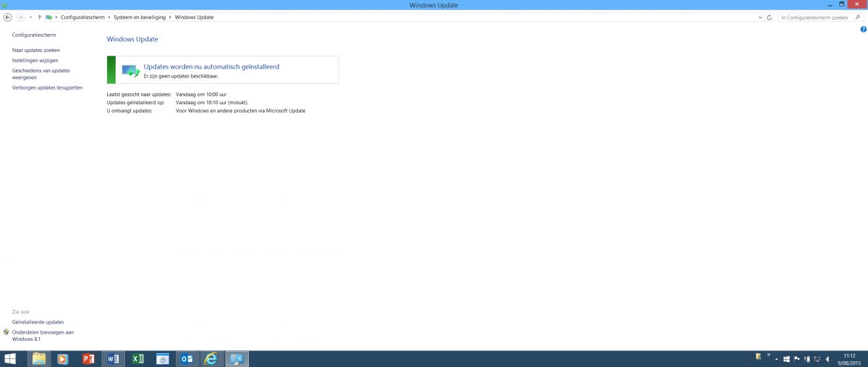
Task: Open Excel from the taskbar
Action: click(137, 359)
